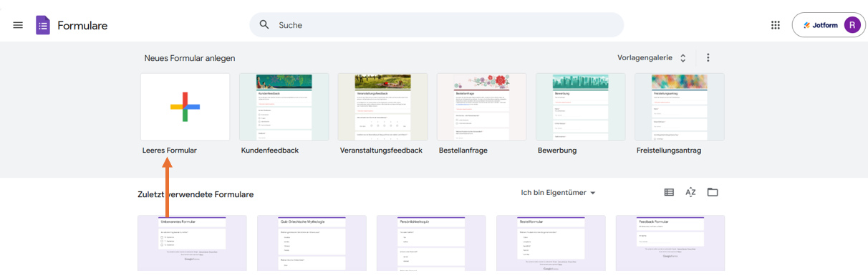Switch to list view

(x=669, y=192)
